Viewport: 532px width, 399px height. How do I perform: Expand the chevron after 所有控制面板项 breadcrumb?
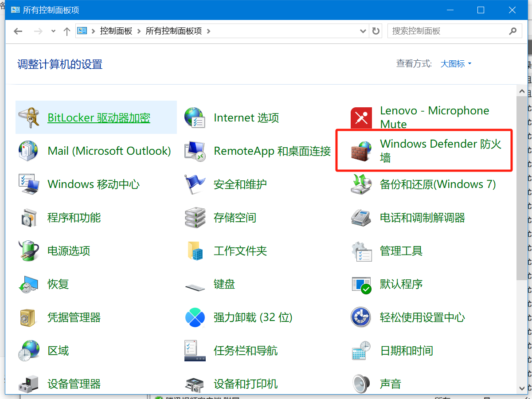click(208, 31)
